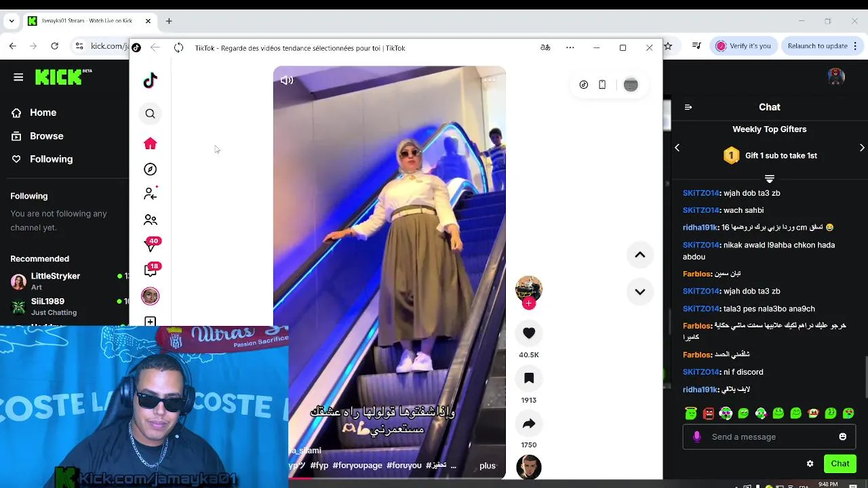Bookmark the TikTok video
Viewport: 868px width, 488px height.
[x=529, y=378]
